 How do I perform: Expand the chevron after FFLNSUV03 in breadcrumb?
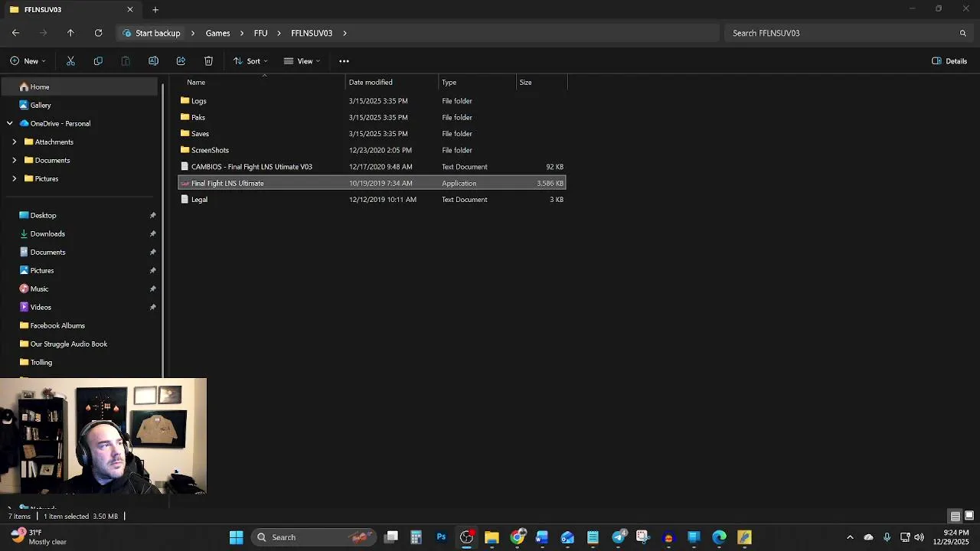tap(345, 33)
